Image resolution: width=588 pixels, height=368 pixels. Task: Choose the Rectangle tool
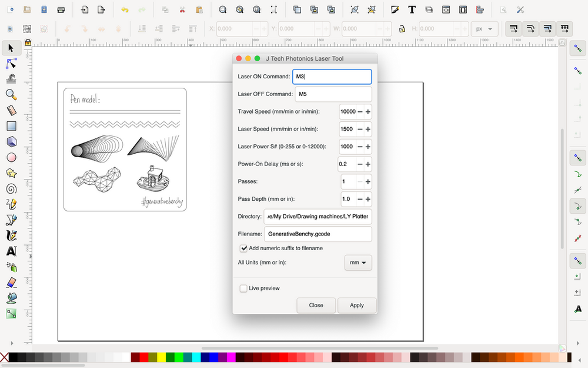click(x=11, y=125)
